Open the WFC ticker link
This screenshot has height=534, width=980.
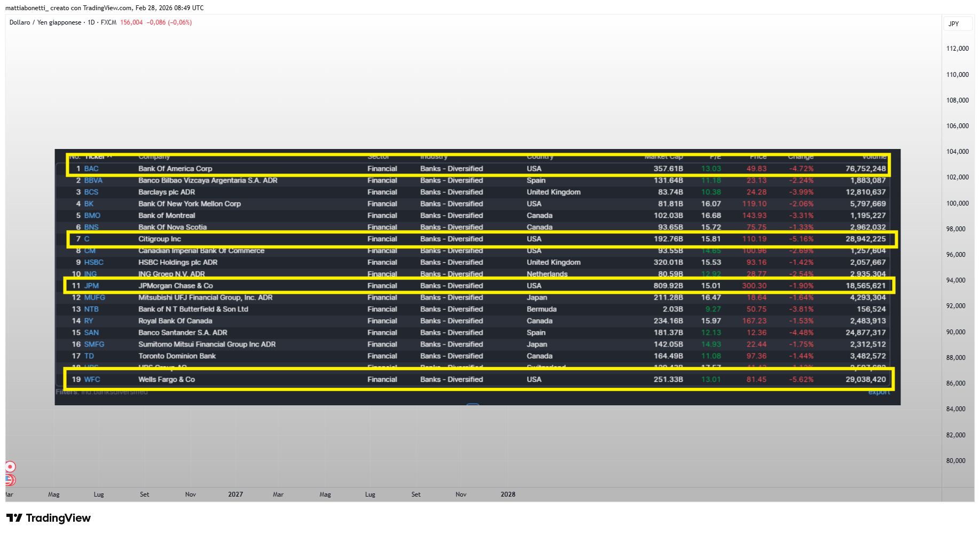[92, 380]
